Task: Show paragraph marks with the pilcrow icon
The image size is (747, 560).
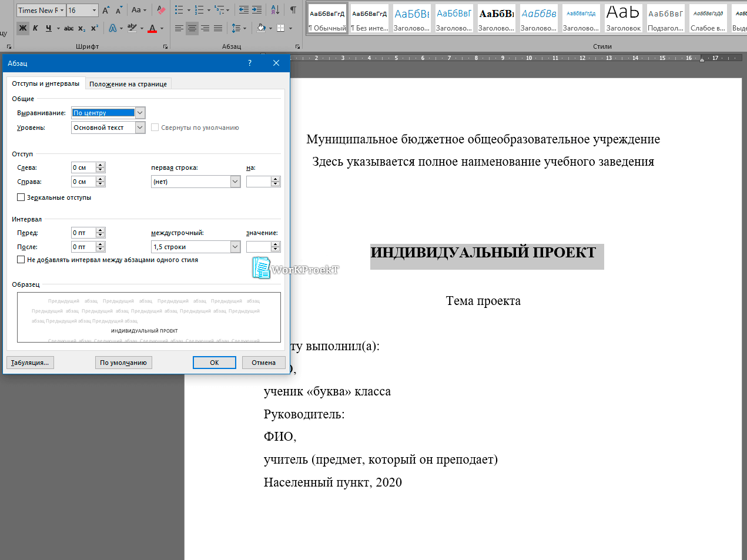Action: (x=293, y=10)
